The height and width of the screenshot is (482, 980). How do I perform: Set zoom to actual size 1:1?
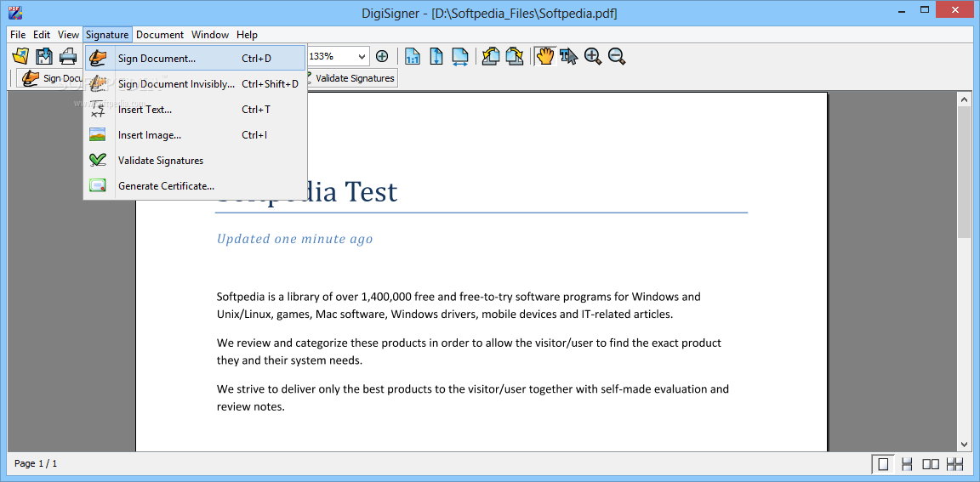[x=413, y=56]
